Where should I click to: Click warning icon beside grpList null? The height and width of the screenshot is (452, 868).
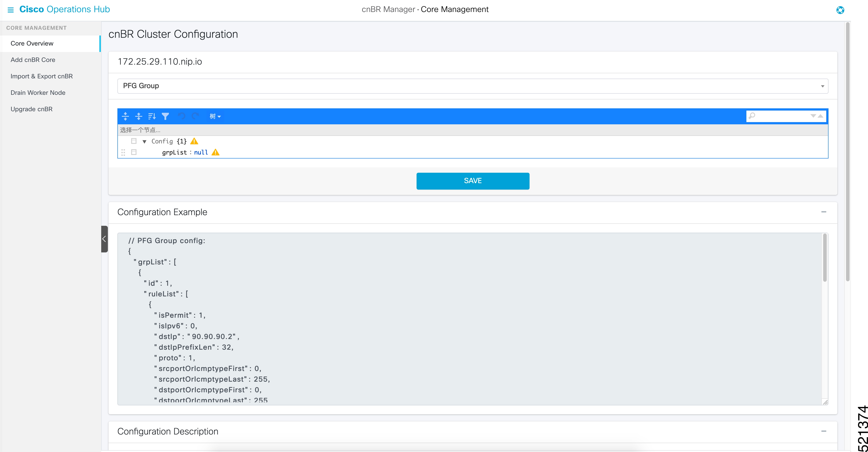[216, 152]
